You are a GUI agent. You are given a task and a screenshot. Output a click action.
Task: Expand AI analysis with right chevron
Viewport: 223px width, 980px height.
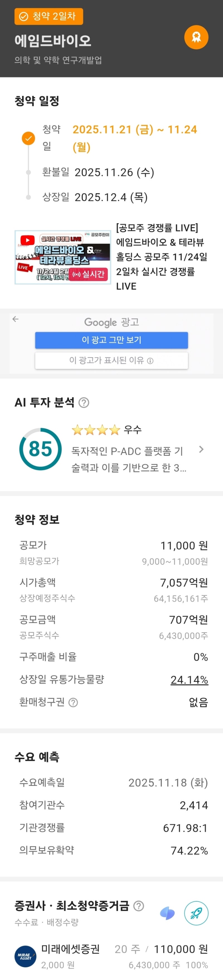[x=201, y=449]
